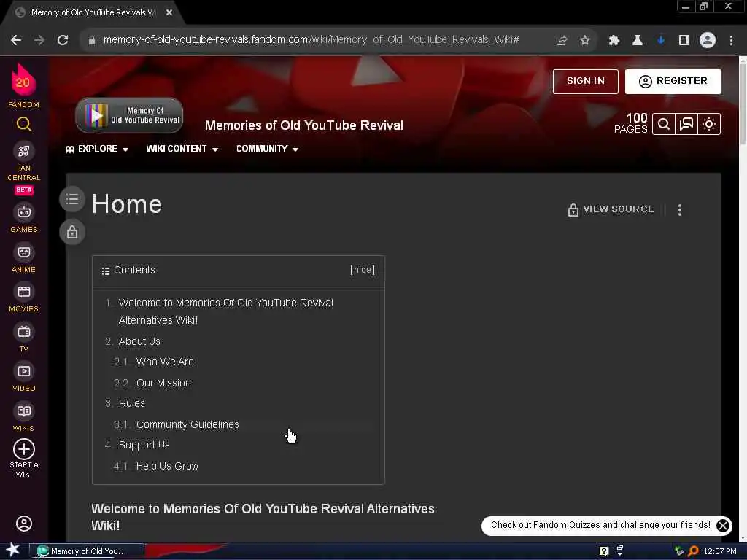The width and height of the screenshot is (747, 560).
Task: Open the browser extensions puzzle icon
Action: [x=614, y=40]
